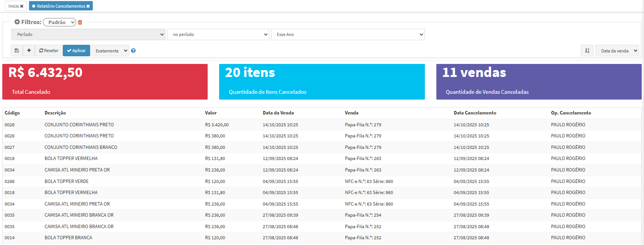Open the Padrão filter preset dropdown
This screenshot has width=644, height=245.
(59, 23)
